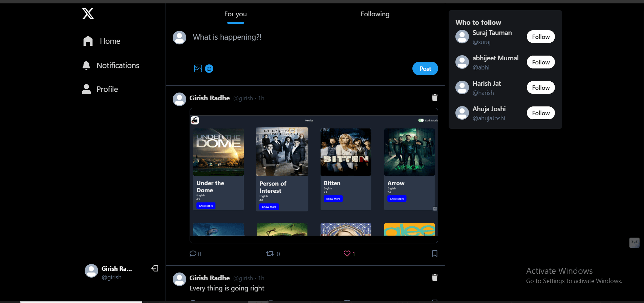The width and height of the screenshot is (644, 303).
Task: Bookmark the movie screenshot post
Action: [x=435, y=254]
